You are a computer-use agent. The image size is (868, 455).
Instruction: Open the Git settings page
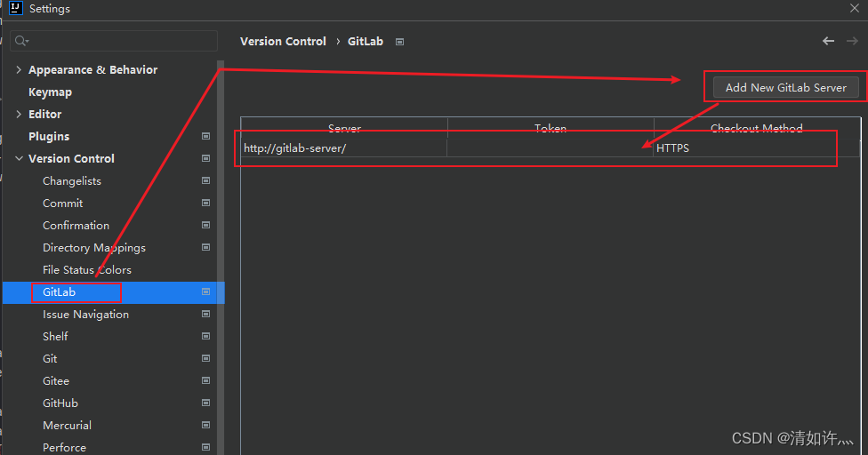pos(50,359)
